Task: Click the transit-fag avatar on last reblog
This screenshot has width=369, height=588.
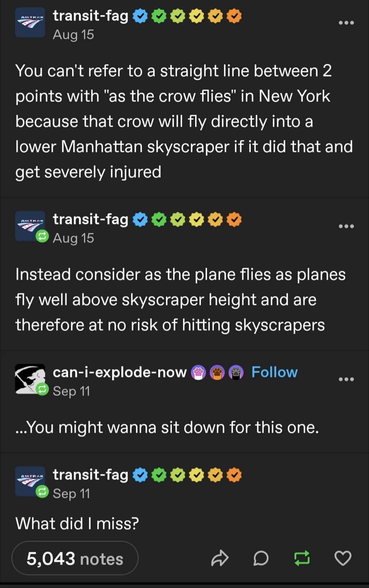Action: coord(30,481)
